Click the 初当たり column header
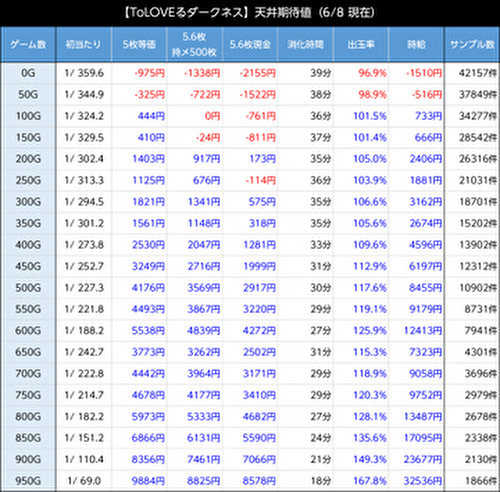Viewport: 500px width, 492px height. [83, 44]
